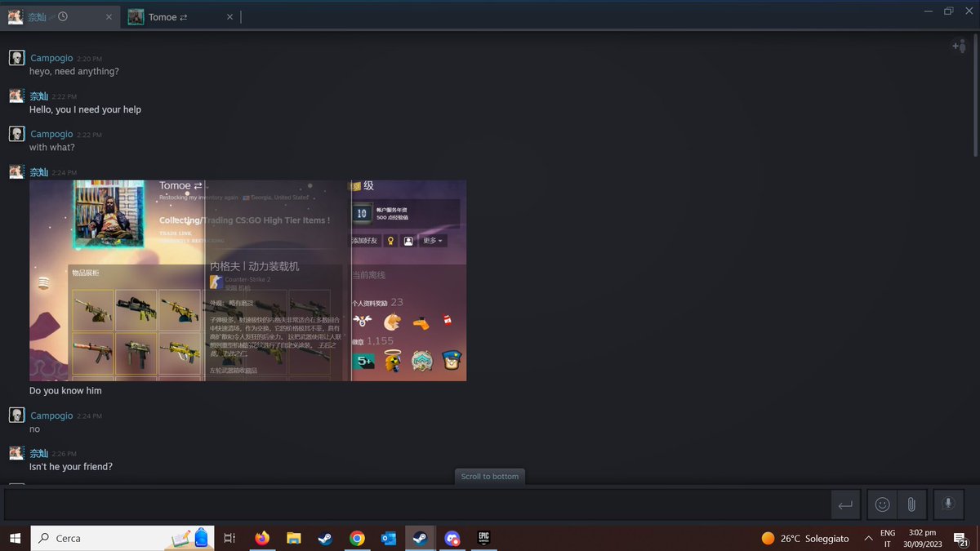Click the Campogio name at 2:20 PM

51,58
